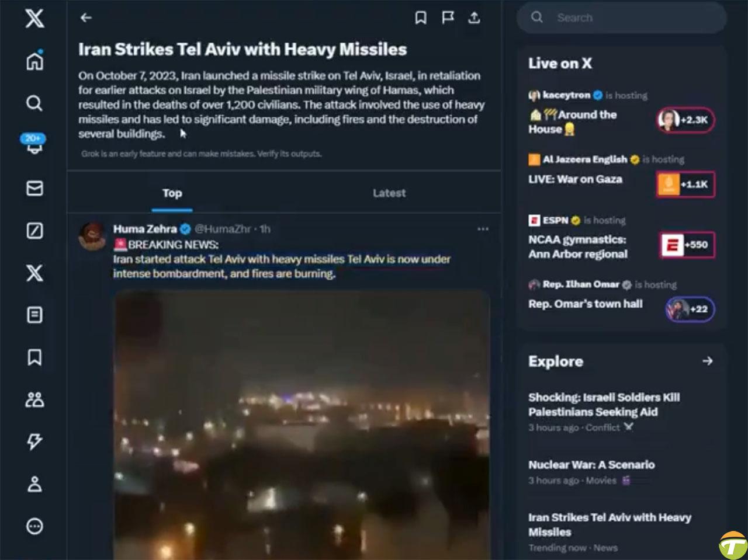748x560 pixels.
Task: Open 'Around the House' live space
Action: 573,122
